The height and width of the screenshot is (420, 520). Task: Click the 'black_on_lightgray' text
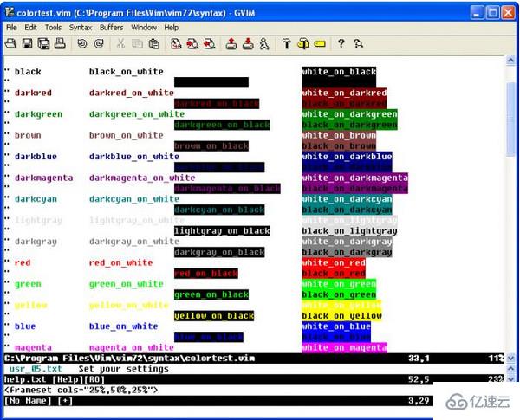[x=349, y=230]
